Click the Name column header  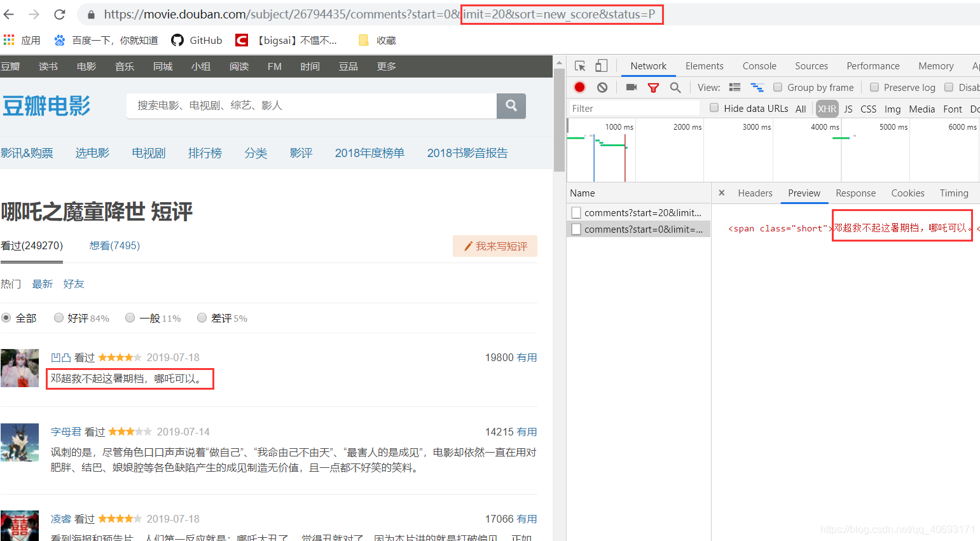pos(638,193)
